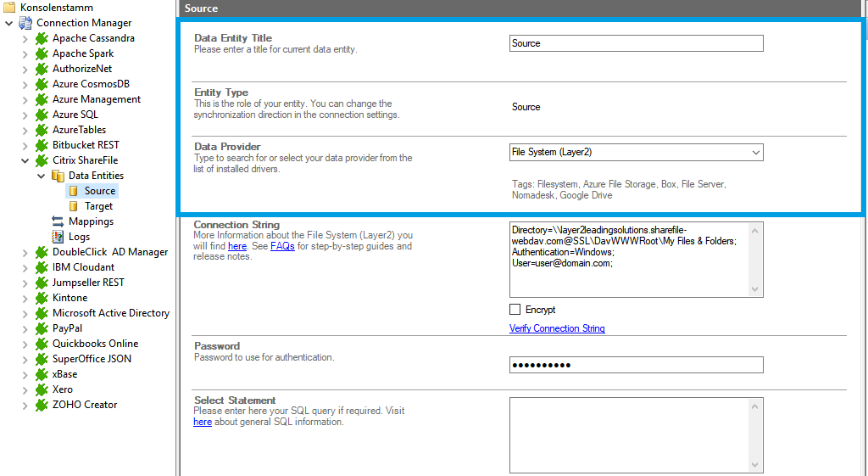Screen dimensions: 868x476
Task: Click the Verify Connection String link
Action: pos(557,328)
